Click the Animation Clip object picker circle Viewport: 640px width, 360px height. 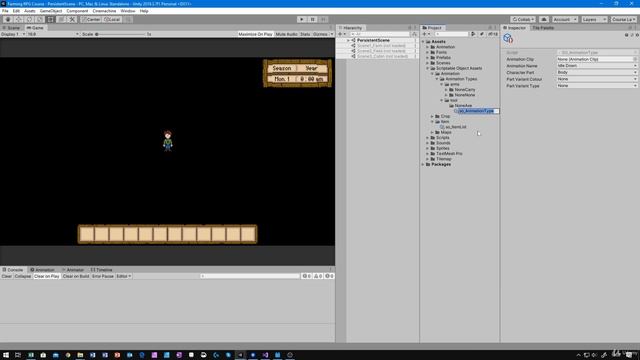click(635, 59)
